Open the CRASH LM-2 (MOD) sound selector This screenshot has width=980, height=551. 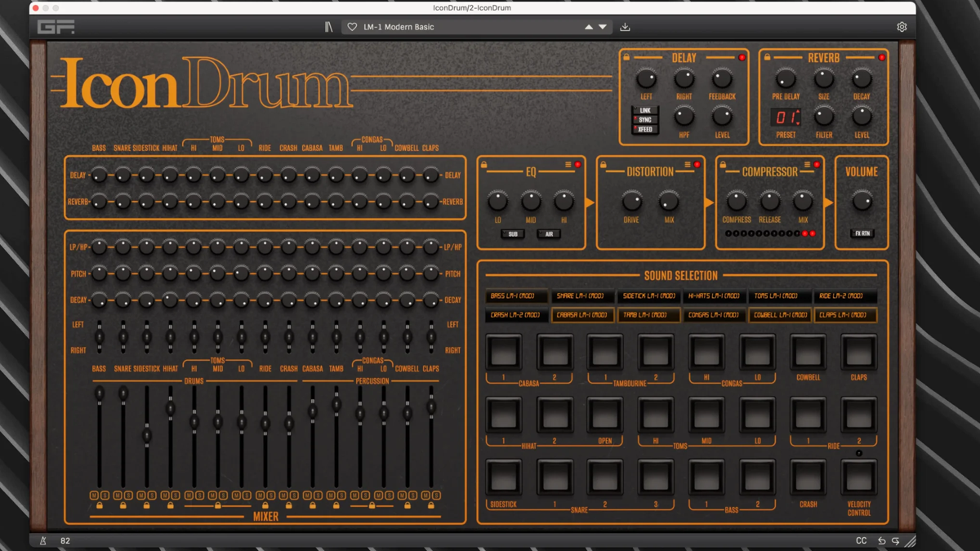[x=517, y=315]
